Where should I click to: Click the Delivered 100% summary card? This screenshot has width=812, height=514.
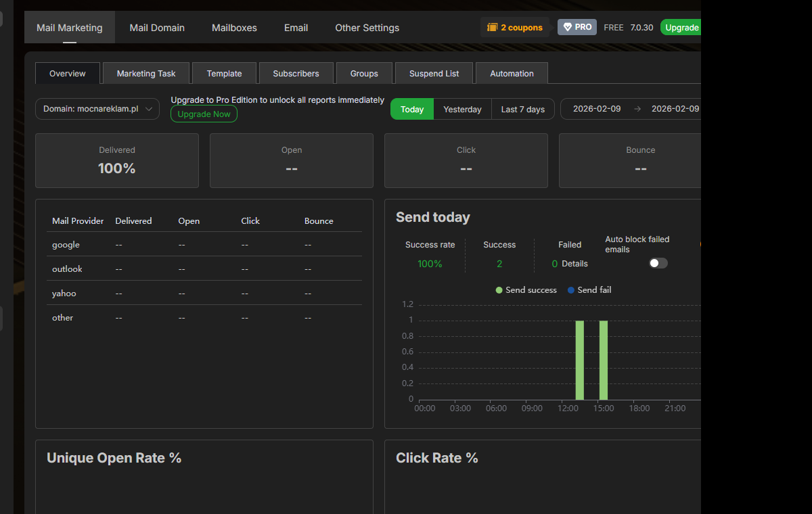point(117,160)
